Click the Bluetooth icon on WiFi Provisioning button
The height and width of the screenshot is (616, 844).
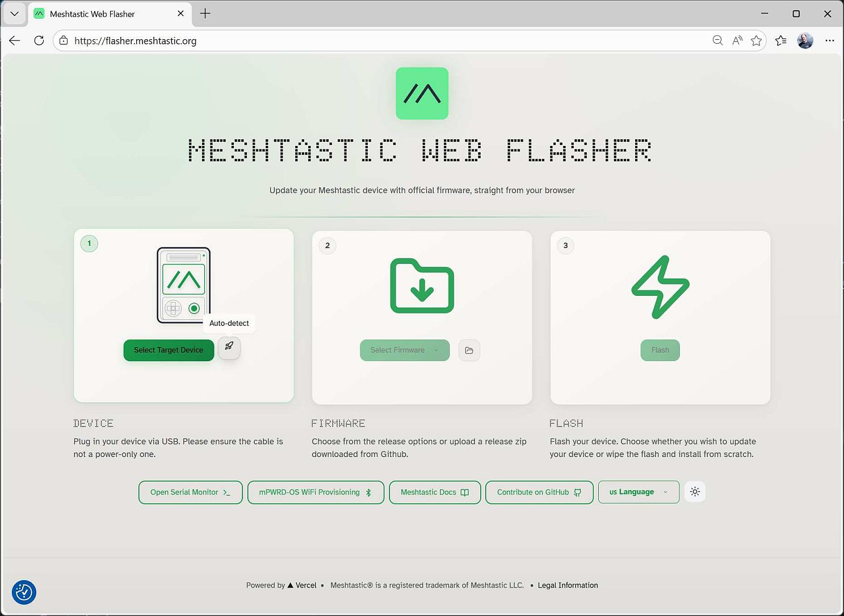tap(368, 492)
